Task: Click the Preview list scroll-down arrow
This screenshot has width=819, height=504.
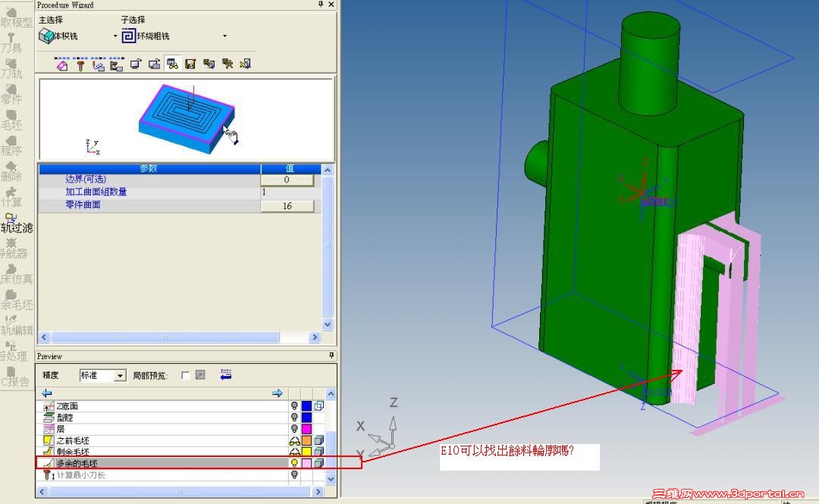Action: (331, 478)
